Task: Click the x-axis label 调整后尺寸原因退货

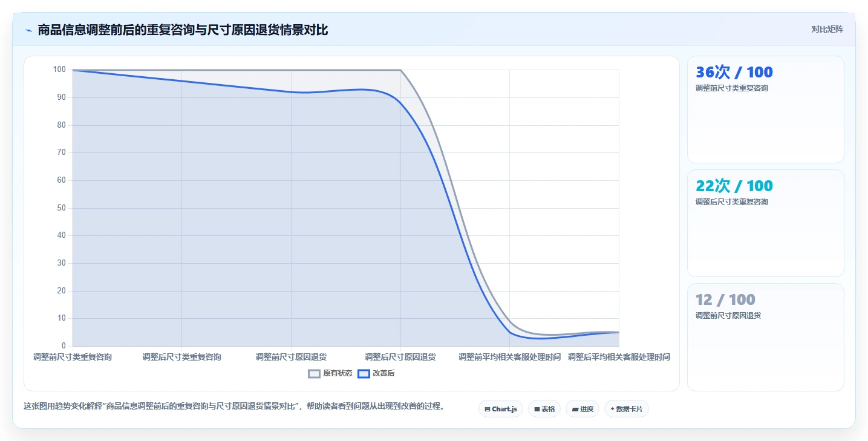Action: coord(400,357)
